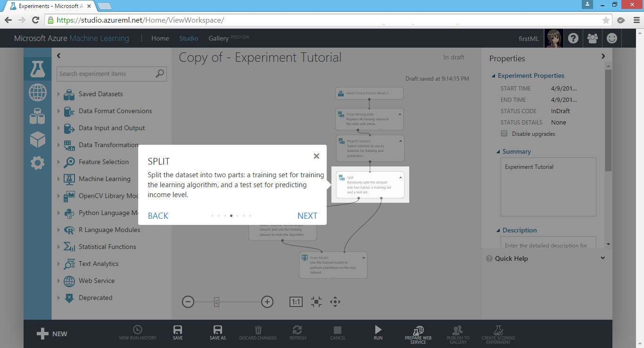Collapse the Description section

(498, 231)
